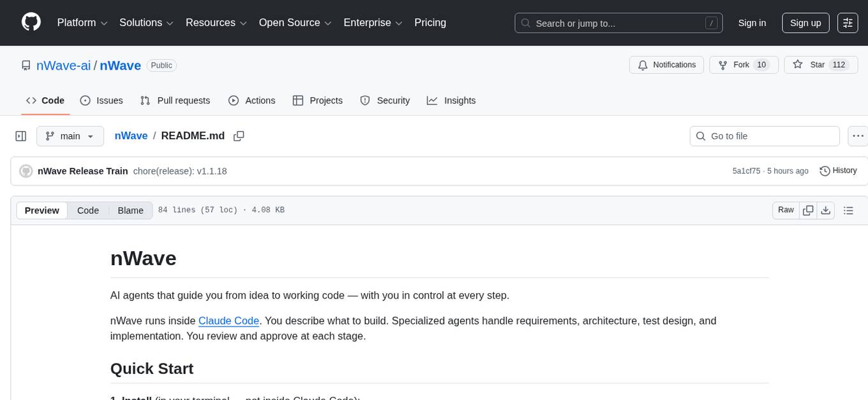The image size is (868, 400).
Task: Switch to Blame view toggle
Action: coord(130,210)
